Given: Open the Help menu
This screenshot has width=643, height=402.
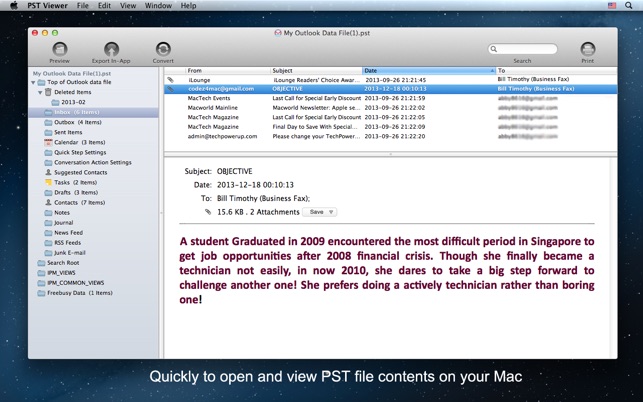Looking at the screenshot, I should pos(188,5).
